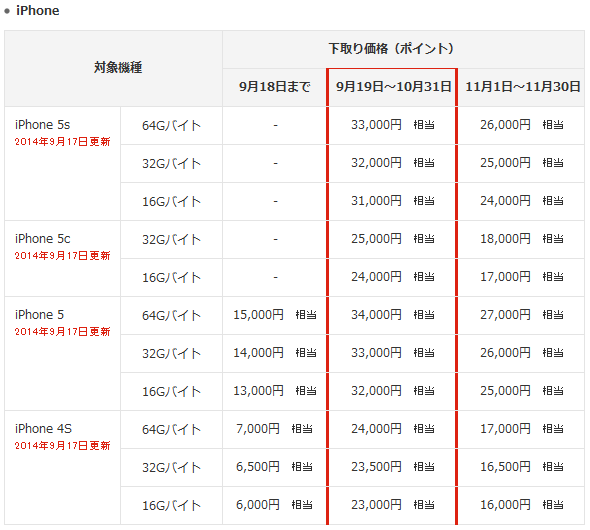The width and height of the screenshot is (590, 530).
Task: Click "17,000円 相当" in the iPhone 4S 64G row
Action: click(x=522, y=428)
